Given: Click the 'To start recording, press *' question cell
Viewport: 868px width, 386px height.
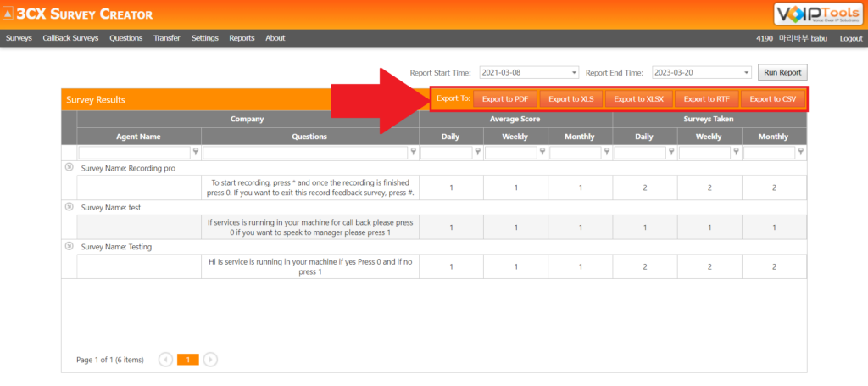Looking at the screenshot, I should tap(310, 187).
